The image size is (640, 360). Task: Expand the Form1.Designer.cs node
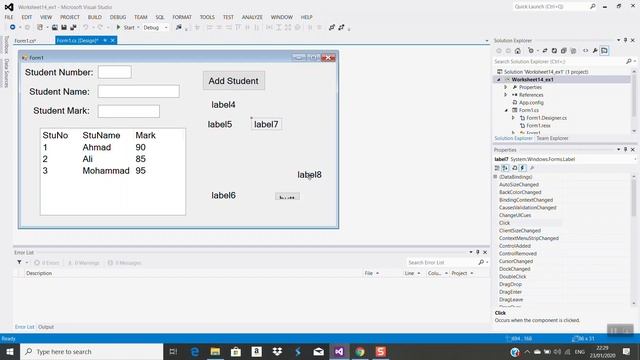point(513,118)
